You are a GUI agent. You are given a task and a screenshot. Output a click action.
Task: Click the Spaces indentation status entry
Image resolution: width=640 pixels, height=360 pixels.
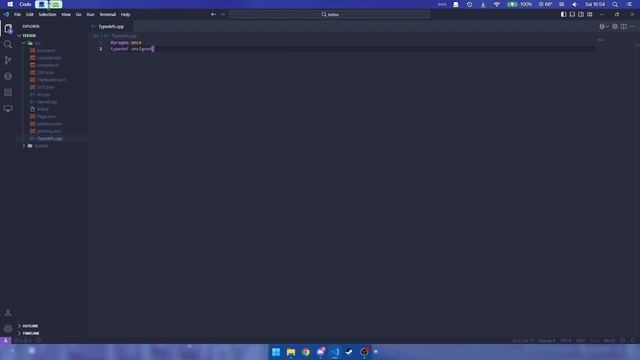[547, 340]
